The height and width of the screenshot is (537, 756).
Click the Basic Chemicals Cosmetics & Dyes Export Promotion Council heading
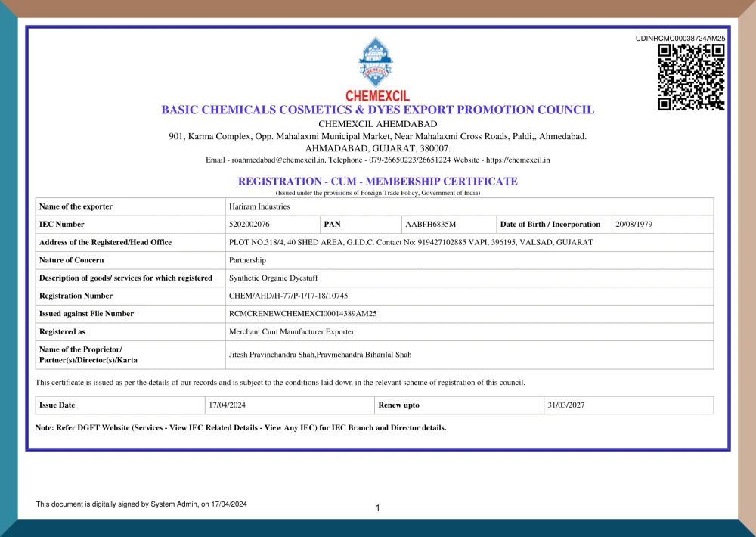[377, 110]
